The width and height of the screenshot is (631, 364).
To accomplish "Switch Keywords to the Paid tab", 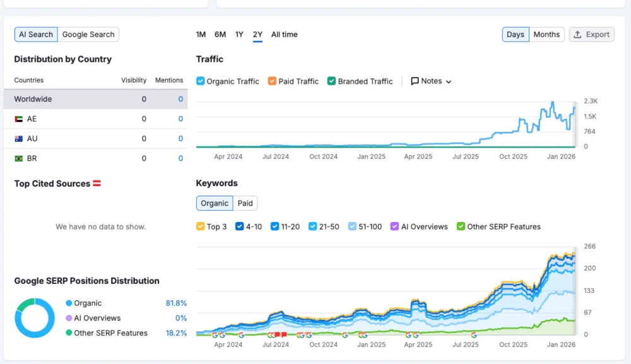I will click(245, 203).
